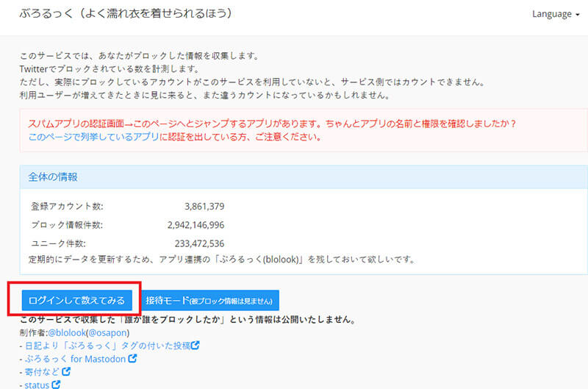The width and height of the screenshot is (588, 389).
Task: Open the 寄付など donation link
Action: point(42,372)
